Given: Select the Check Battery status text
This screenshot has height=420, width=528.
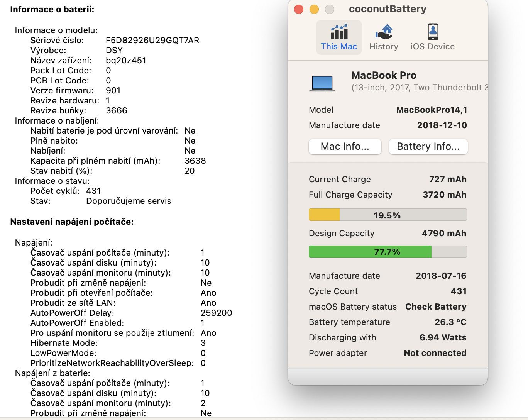Looking at the screenshot, I should (436, 307).
